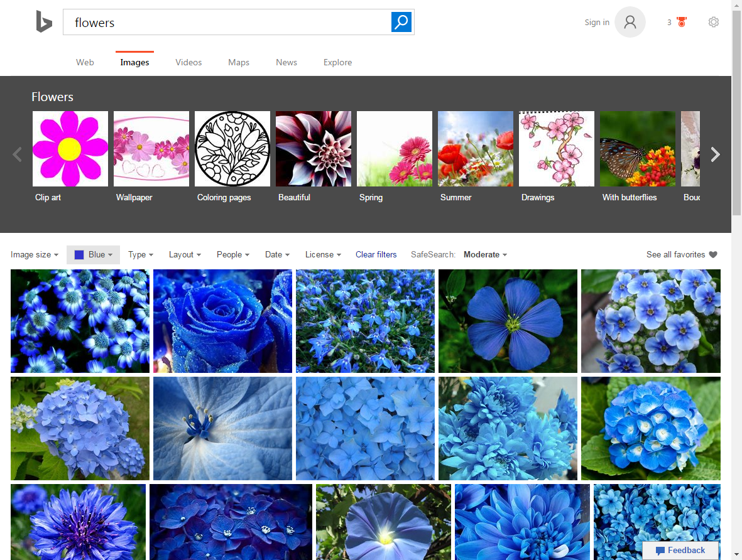Click the favorites heart icon

[x=713, y=254]
